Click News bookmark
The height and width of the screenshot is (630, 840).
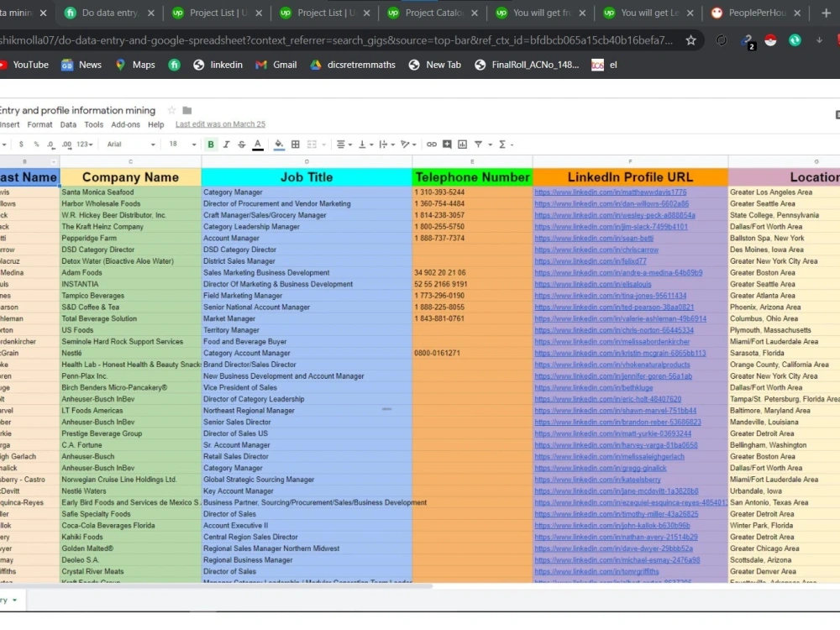(81, 65)
